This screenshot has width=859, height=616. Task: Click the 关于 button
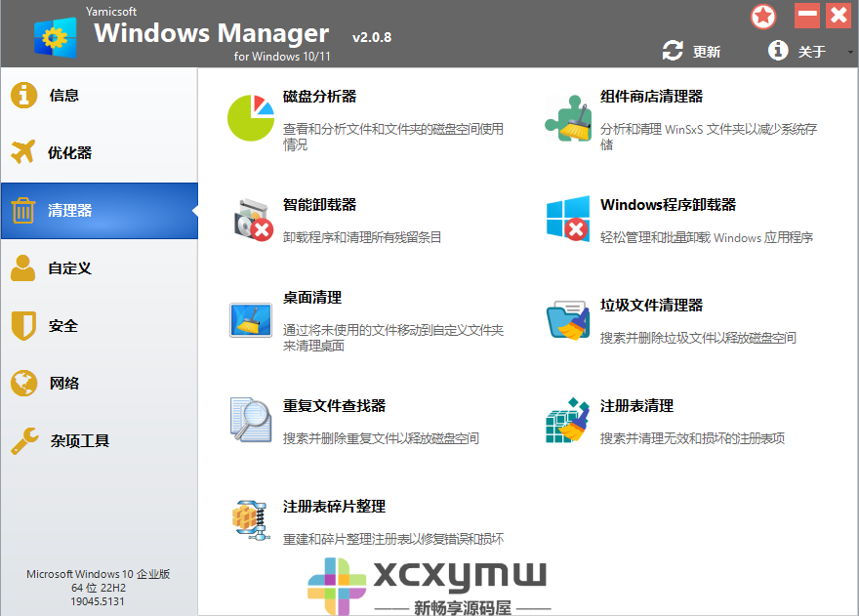(x=798, y=51)
